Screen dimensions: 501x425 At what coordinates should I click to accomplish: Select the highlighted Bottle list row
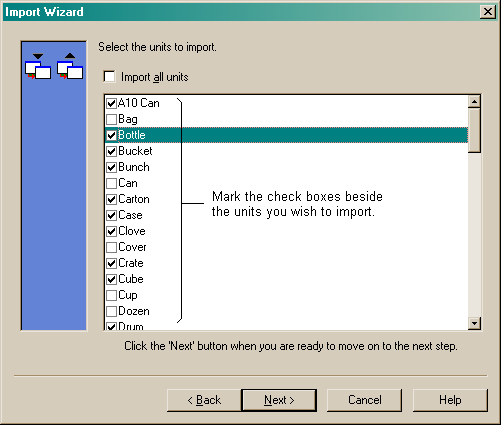coord(286,135)
